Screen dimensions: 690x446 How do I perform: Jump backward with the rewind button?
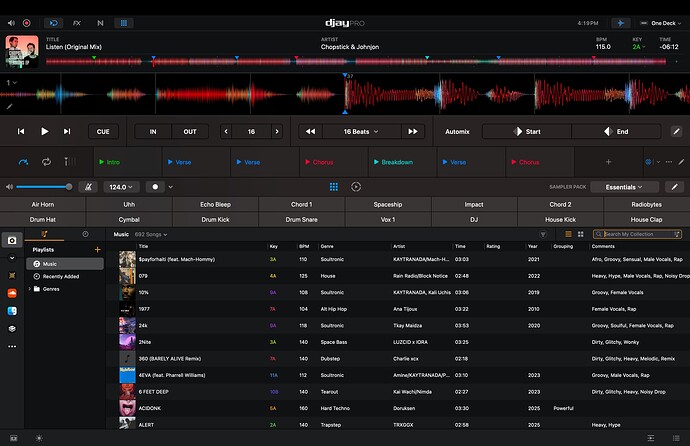coord(310,132)
